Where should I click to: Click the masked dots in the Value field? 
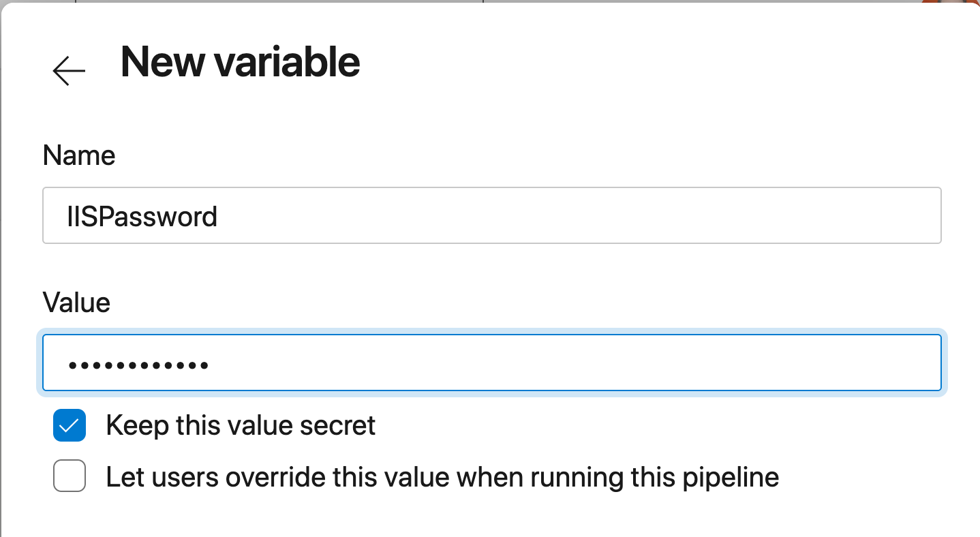click(x=138, y=365)
